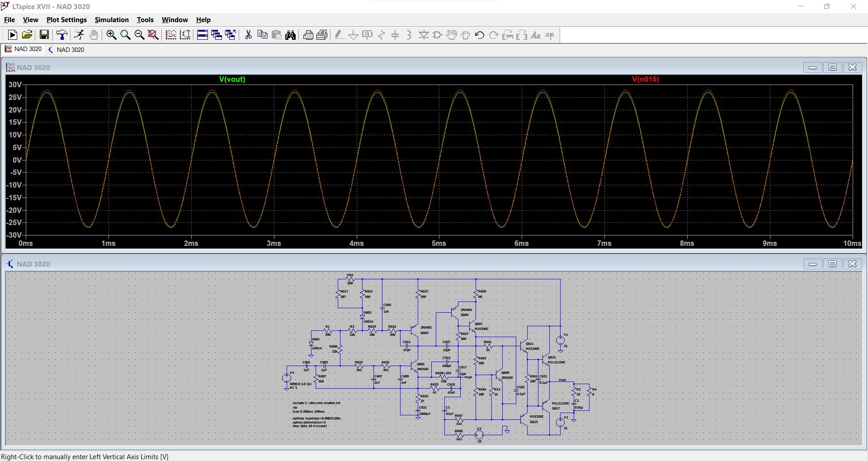The image size is (868, 461).
Task: Maximize the waveform plot pane
Action: pos(832,67)
